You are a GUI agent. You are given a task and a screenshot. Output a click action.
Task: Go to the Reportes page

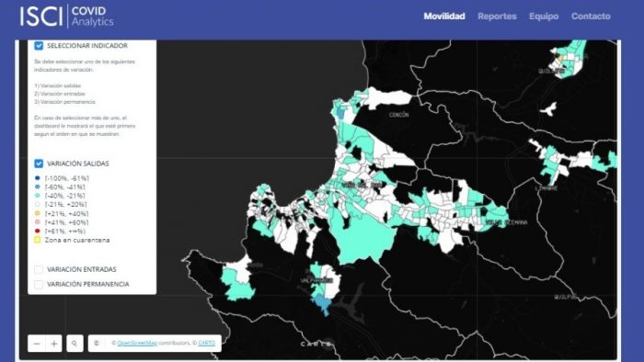tap(497, 17)
